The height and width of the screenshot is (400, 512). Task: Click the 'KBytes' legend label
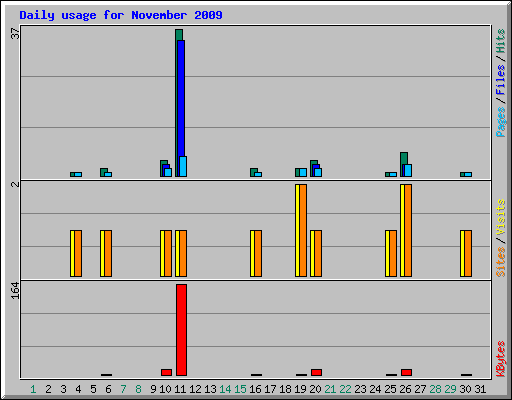coord(500,359)
